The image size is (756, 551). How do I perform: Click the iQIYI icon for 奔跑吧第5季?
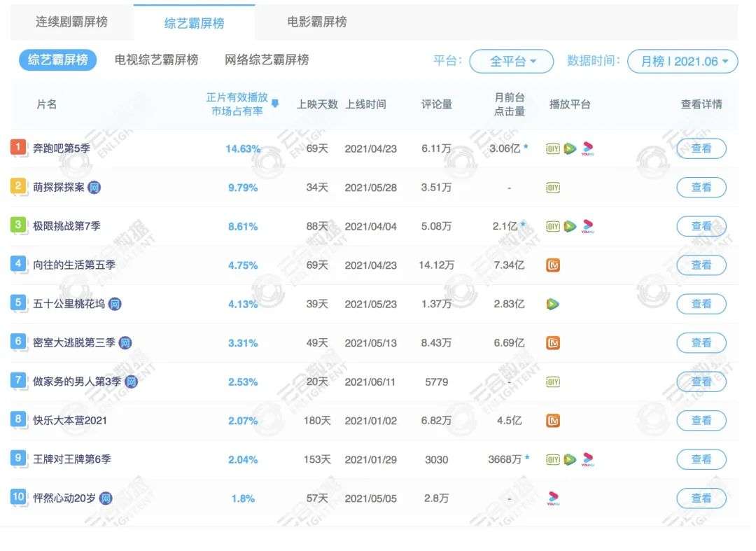click(552, 148)
